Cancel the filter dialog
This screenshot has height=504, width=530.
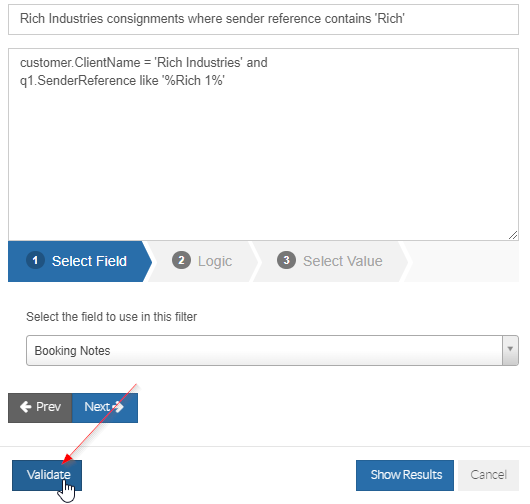point(488,475)
